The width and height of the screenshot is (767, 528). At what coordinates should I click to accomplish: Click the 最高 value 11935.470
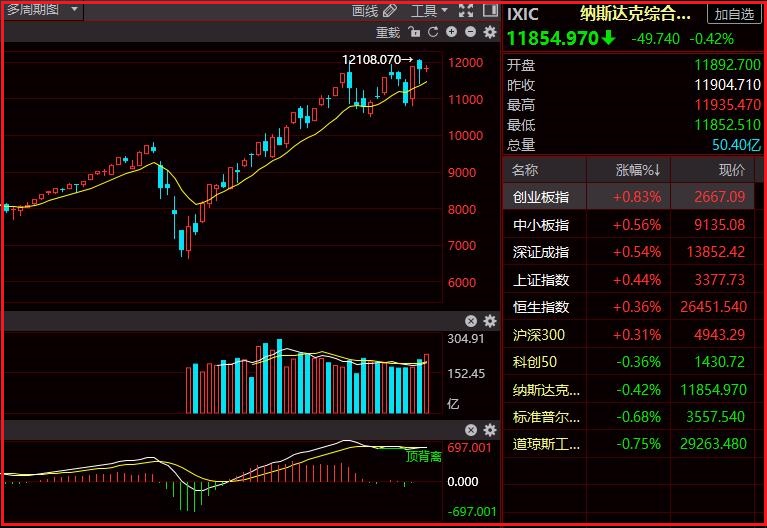[727, 105]
